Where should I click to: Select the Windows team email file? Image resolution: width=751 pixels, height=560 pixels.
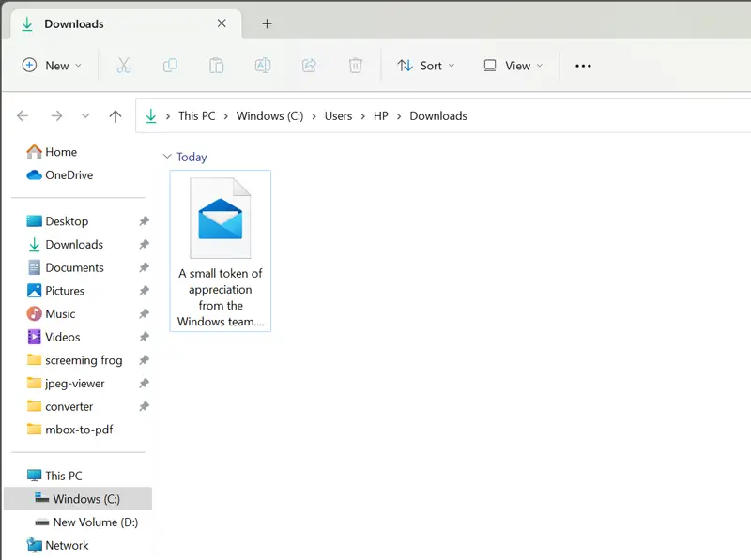221,250
